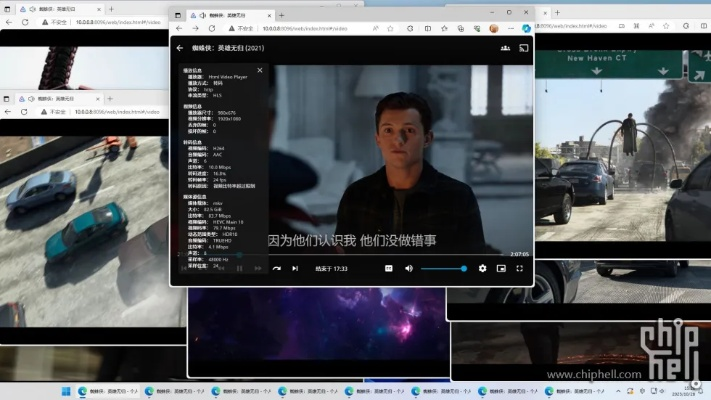The image size is (711, 400).
Task: Open Edge Settings and more menu
Action: pyautogui.click(x=511, y=28)
